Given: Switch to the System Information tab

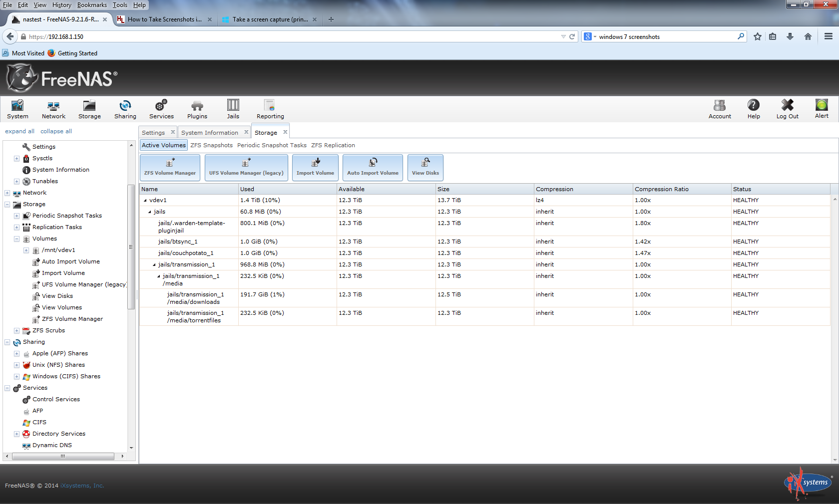Looking at the screenshot, I should coord(209,133).
